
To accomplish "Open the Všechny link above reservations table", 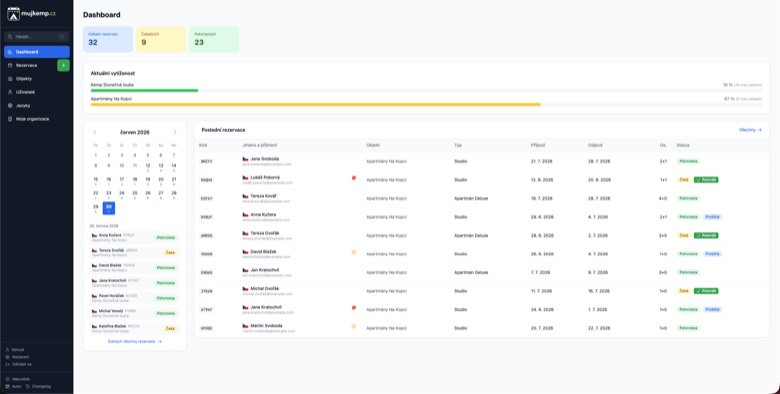I will [x=750, y=130].
